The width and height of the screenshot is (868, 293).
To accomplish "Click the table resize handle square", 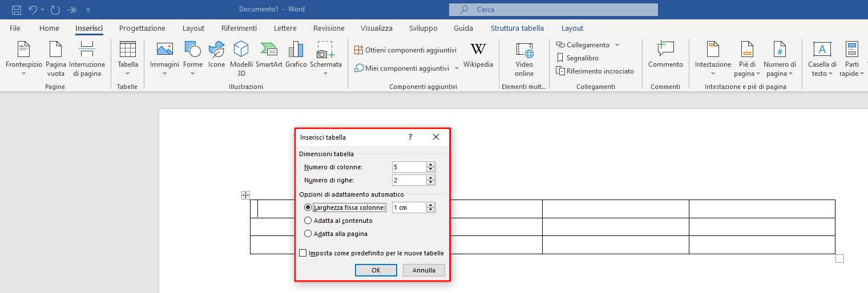I will pos(839,259).
